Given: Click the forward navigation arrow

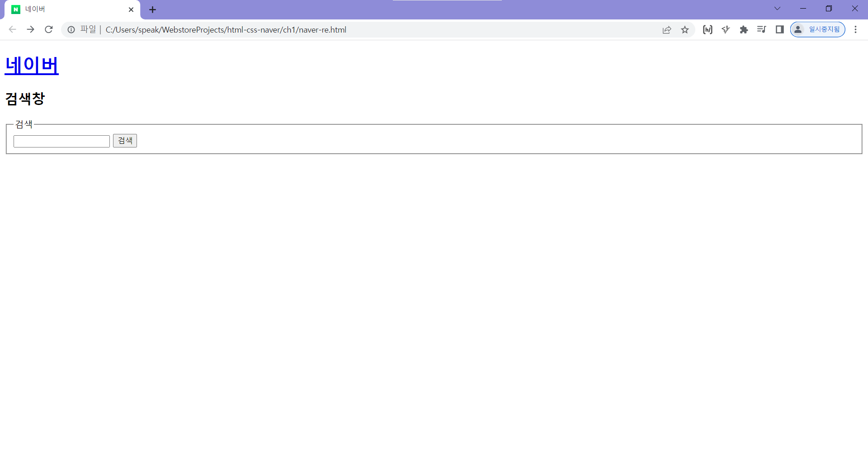Looking at the screenshot, I should (30, 29).
